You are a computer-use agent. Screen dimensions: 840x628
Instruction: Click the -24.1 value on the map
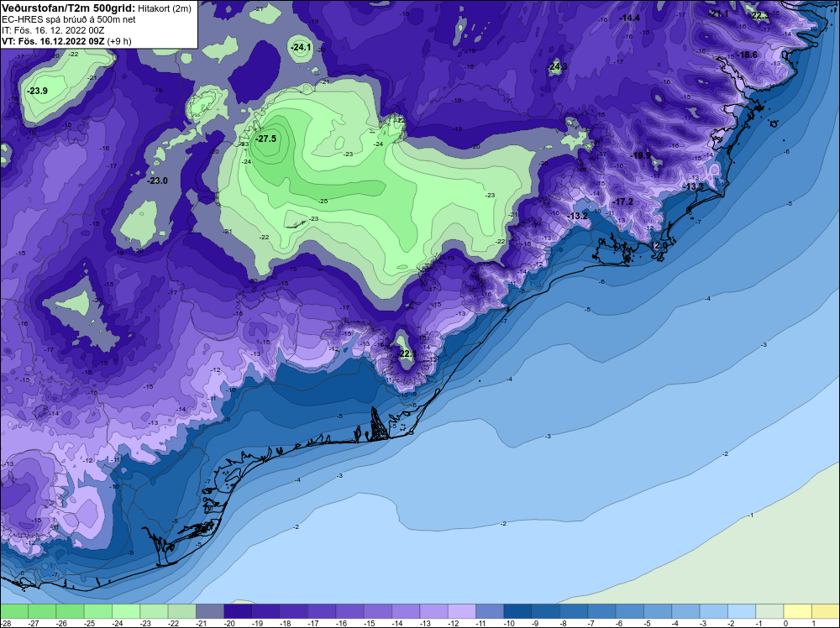pos(301,48)
